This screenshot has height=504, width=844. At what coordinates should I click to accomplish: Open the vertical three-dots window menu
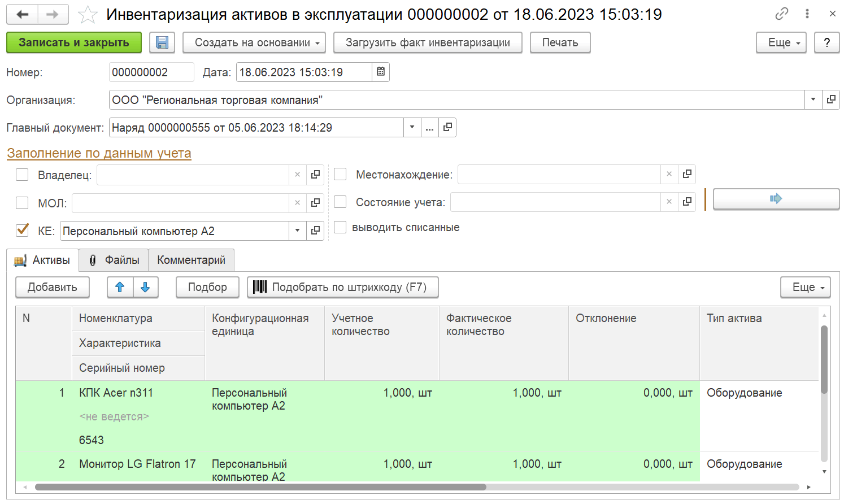807,14
